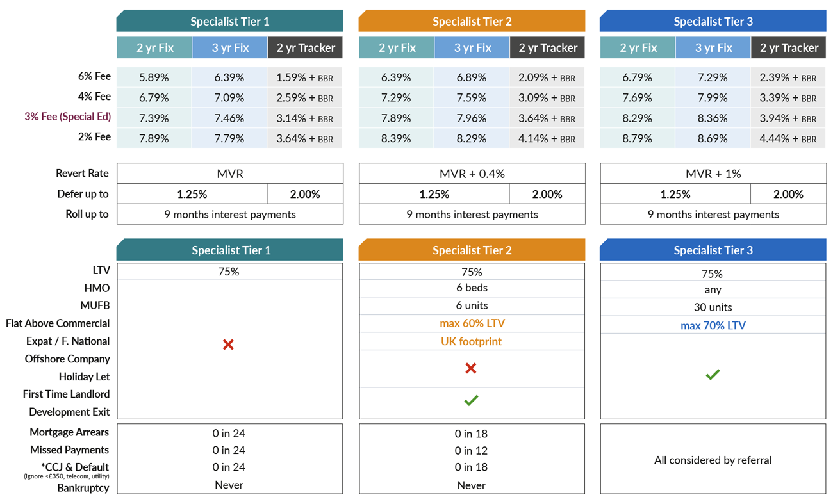Click the 'MVR + 0.4%' revert rate cell
The width and height of the screenshot is (833, 504).
tap(472, 174)
